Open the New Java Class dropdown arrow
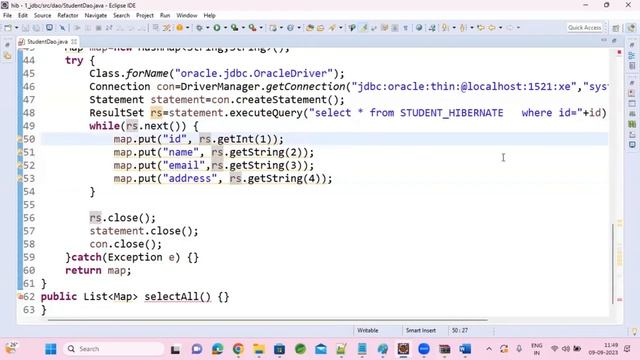Image resolution: width=640 pixels, height=360 pixels. click(x=299, y=28)
